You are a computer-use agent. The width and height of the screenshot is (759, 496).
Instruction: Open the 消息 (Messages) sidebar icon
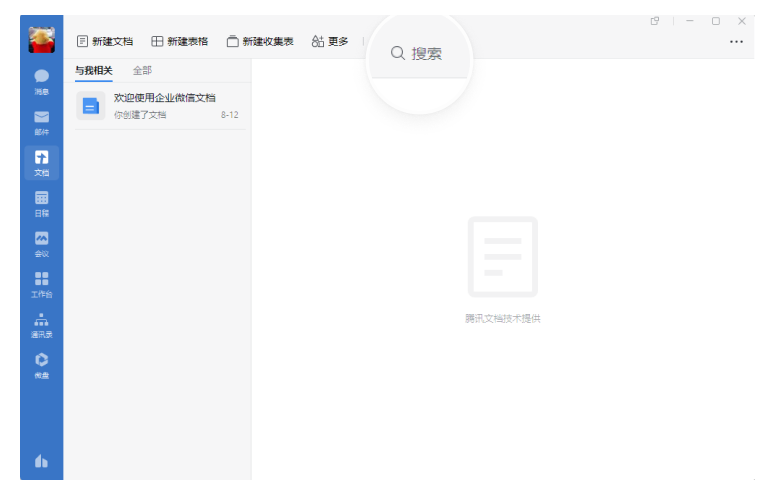pos(41,81)
